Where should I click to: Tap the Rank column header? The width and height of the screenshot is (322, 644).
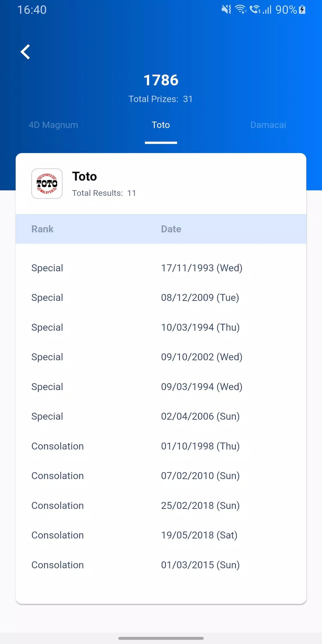43,229
